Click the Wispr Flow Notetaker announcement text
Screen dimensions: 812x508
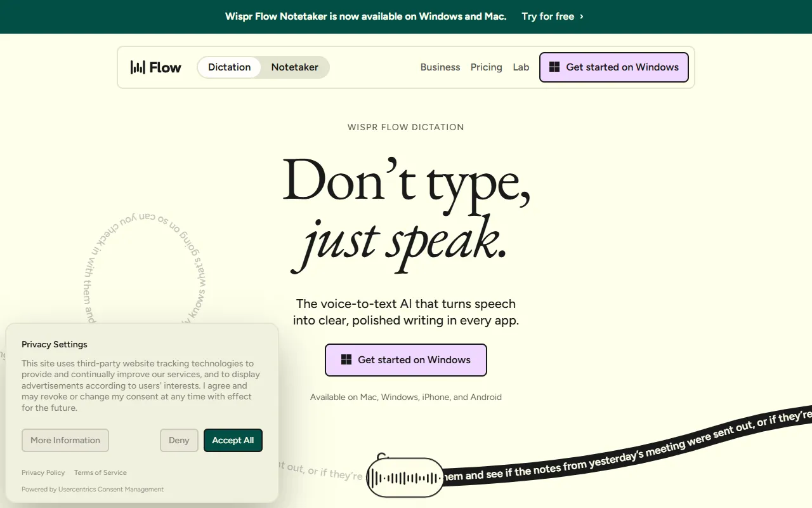click(366, 17)
